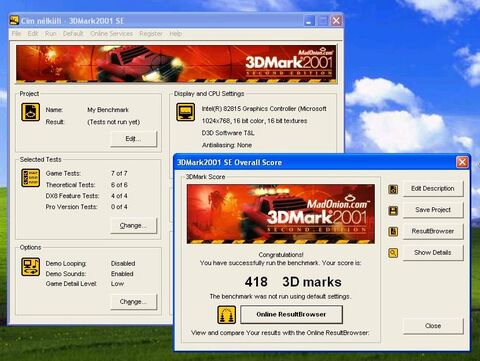Click the 3DMark2001 SE title bar app icon
Viewport: 480px width, 361px height.
(14, 21)
